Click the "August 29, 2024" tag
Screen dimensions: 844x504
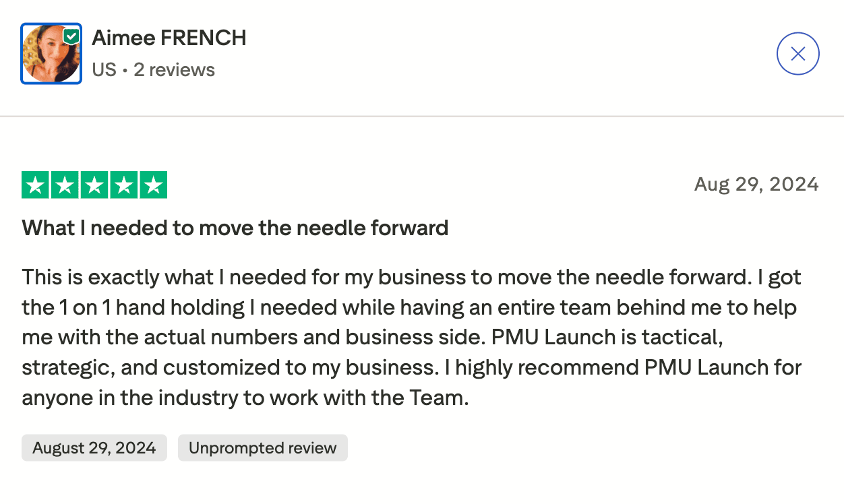click(x=94, y=448)
